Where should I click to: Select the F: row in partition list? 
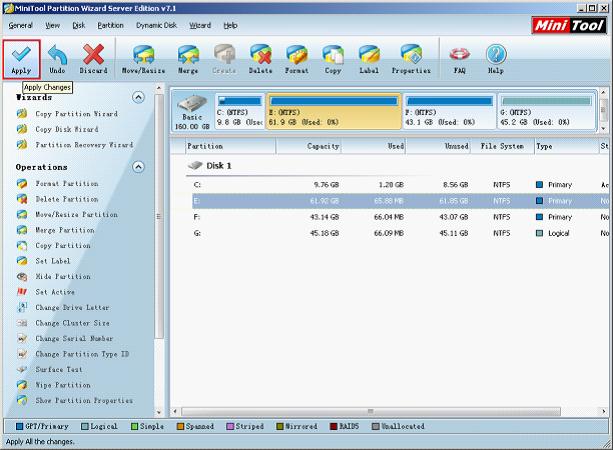coord(401,217)
